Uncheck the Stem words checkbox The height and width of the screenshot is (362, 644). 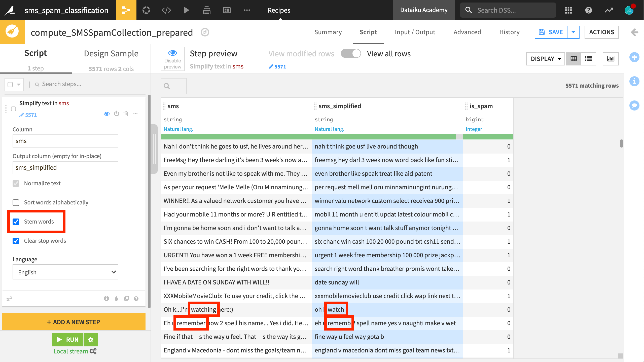tap(16, 222)
